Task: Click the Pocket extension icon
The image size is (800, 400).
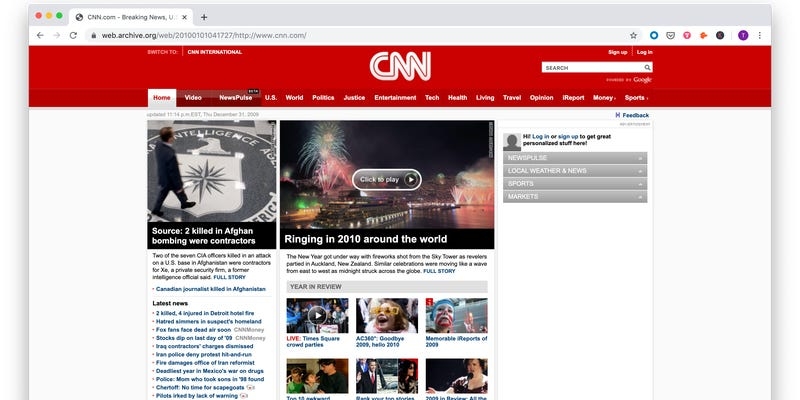Action: pyautogui.click(x=671, y=35)
